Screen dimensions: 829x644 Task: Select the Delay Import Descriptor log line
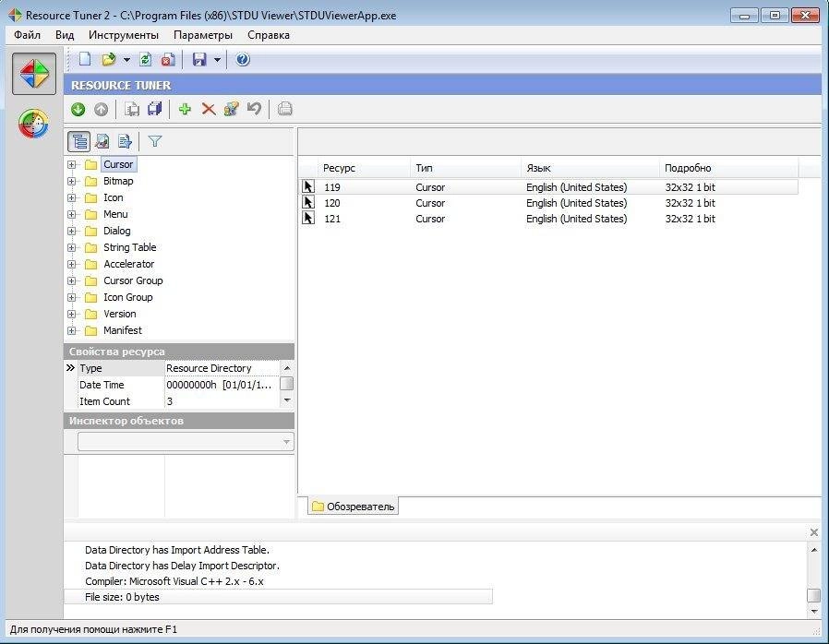tap(182, 566)
